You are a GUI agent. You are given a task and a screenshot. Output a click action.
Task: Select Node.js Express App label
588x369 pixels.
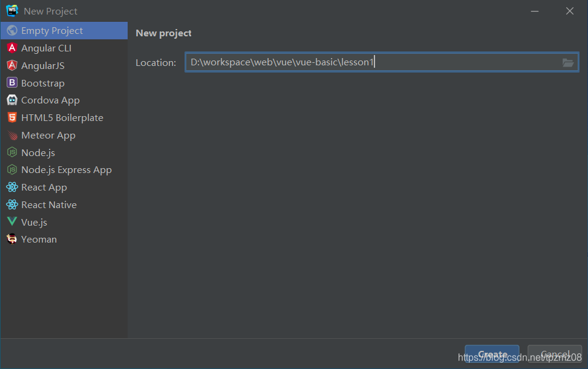pos(67,170)
